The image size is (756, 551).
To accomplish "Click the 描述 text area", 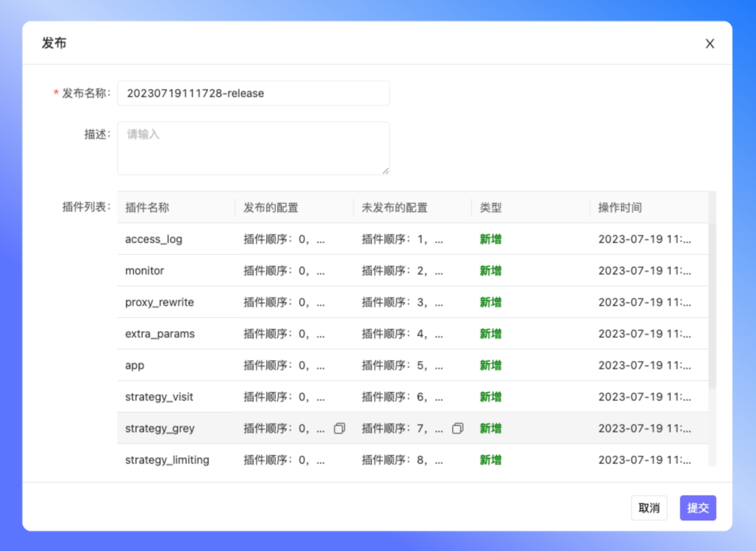I will point(253,148).
